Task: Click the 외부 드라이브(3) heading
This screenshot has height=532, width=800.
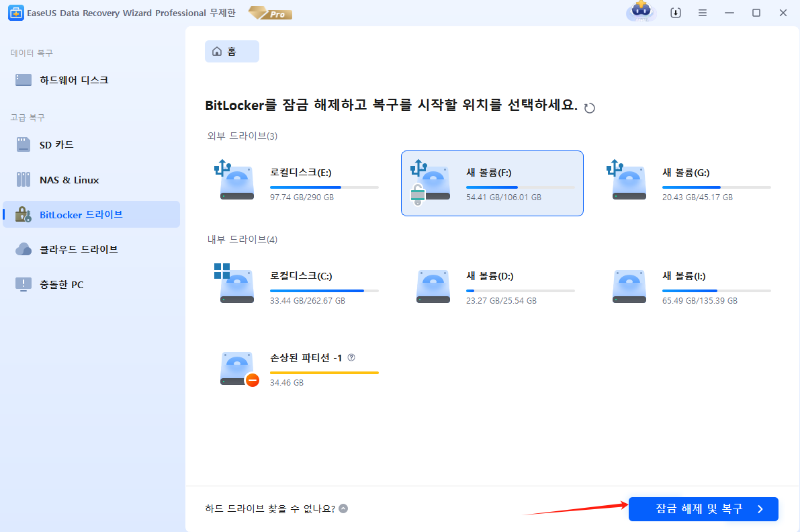Action: [242, 136]
